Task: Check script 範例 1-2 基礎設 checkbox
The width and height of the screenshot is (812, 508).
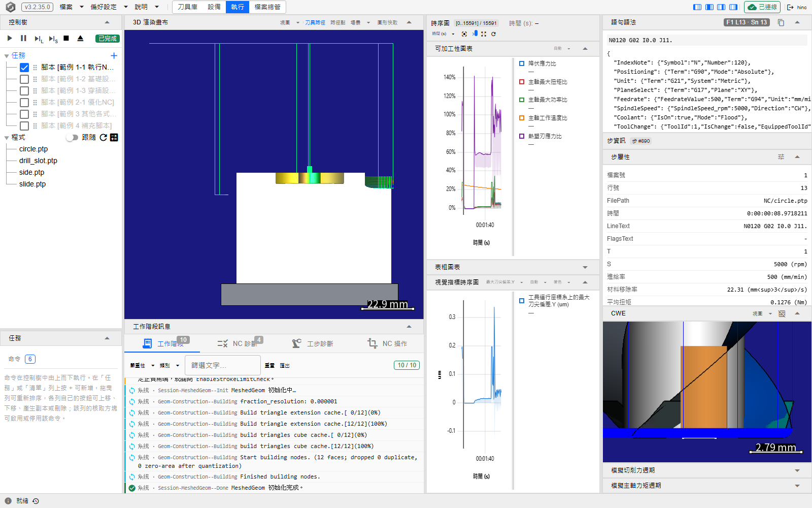Action: (x=24, y=79)
